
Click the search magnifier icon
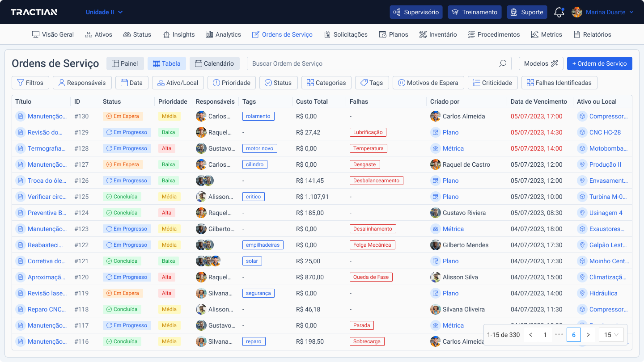[x=503, y=63]
